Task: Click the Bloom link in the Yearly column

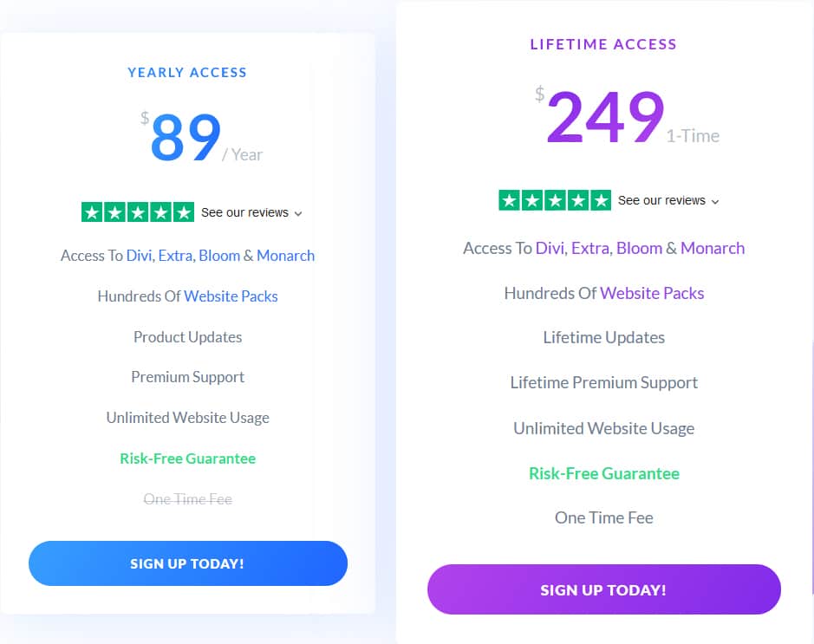Action: click(219, 256)
